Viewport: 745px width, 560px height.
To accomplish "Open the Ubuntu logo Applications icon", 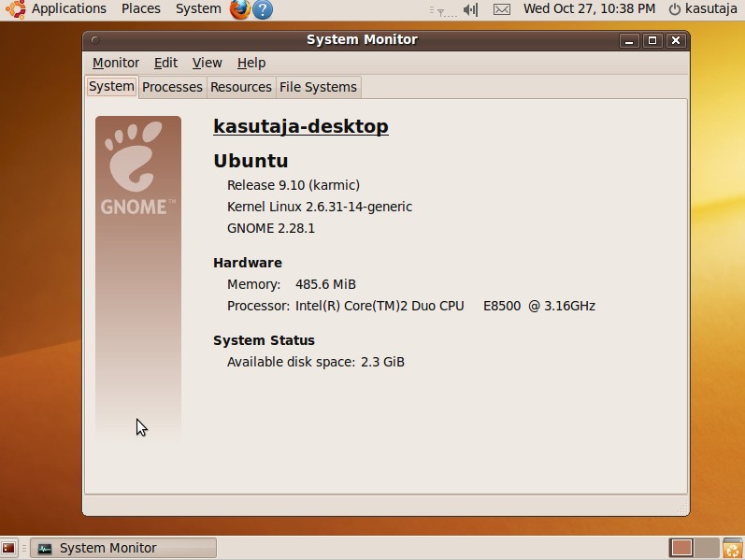I will click(16, 9).
